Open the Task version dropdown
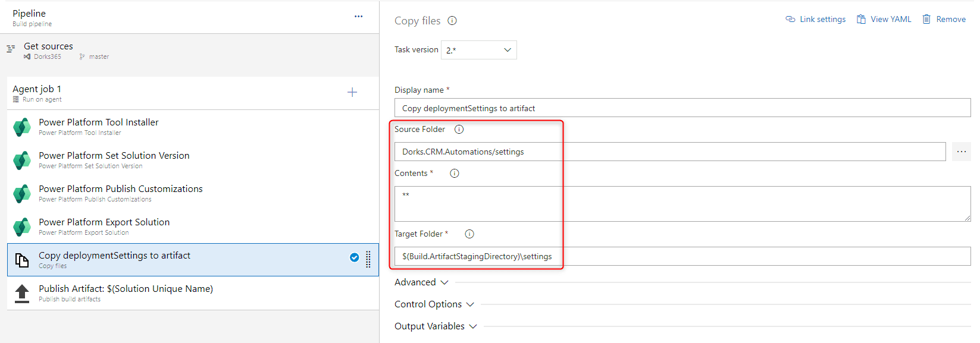 479,50
